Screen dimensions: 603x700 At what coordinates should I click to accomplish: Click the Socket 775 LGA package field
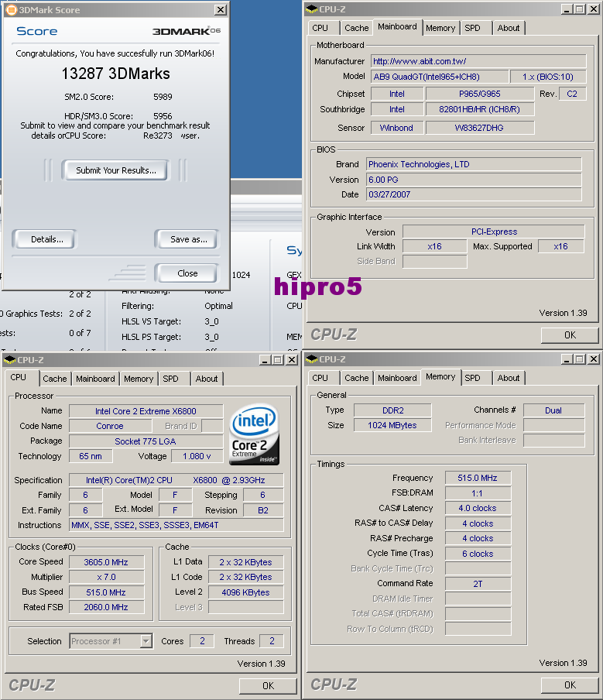[146, 441]
